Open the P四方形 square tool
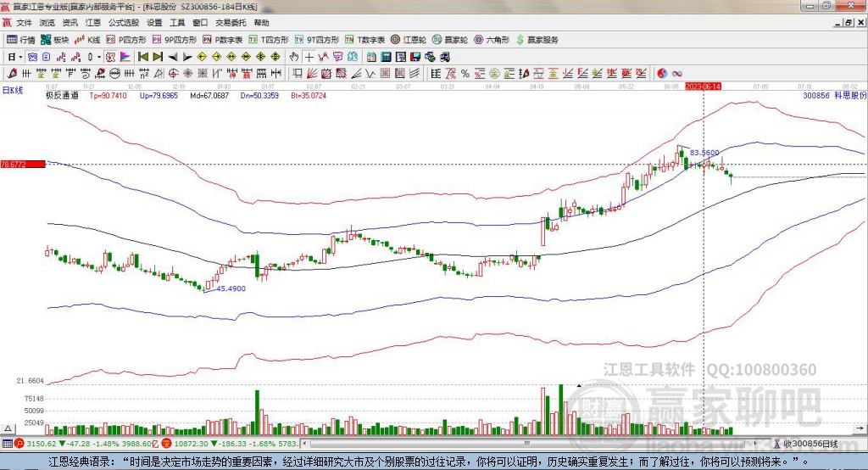The image size is (868, 470). (126, 40)
